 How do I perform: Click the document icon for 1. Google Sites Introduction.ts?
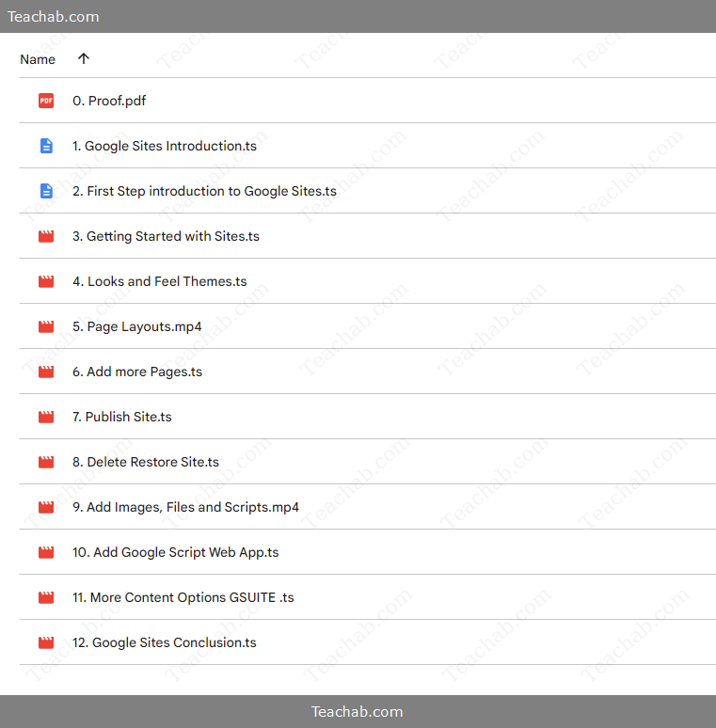pyautogui.click(x=46, y=146)
